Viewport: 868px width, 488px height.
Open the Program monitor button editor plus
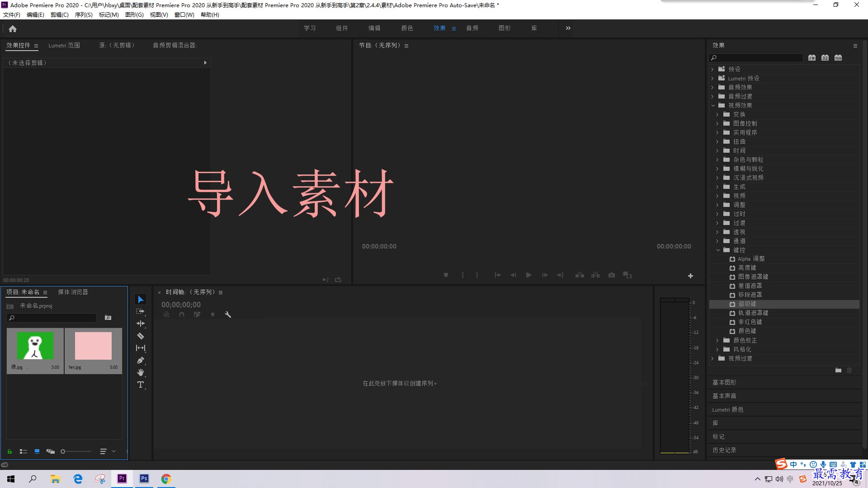pyautogui.click(x=690, y=276)
